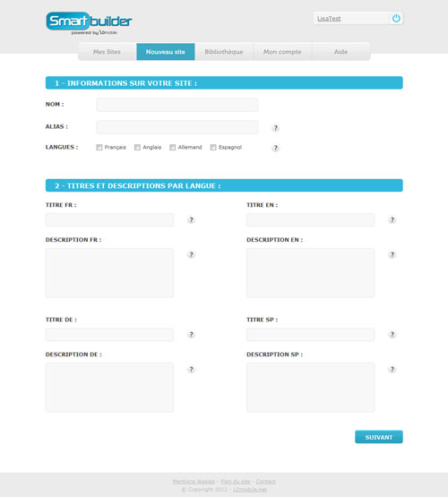Screen dimensions: 448x497
Task: Show help for Titre EN field
Action: [x=392, y=219]
